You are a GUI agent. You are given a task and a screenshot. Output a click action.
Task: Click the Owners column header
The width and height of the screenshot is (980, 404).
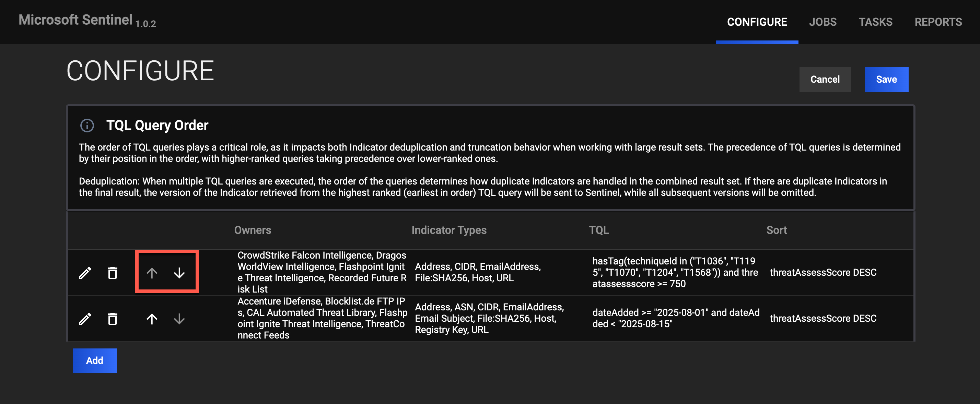253,230
